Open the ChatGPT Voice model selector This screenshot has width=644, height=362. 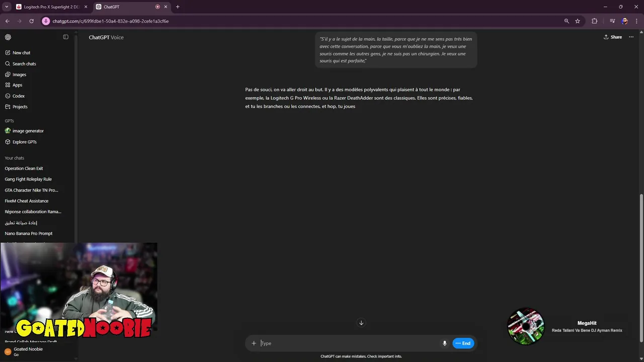pyautogui.click(x=106, y=37)
